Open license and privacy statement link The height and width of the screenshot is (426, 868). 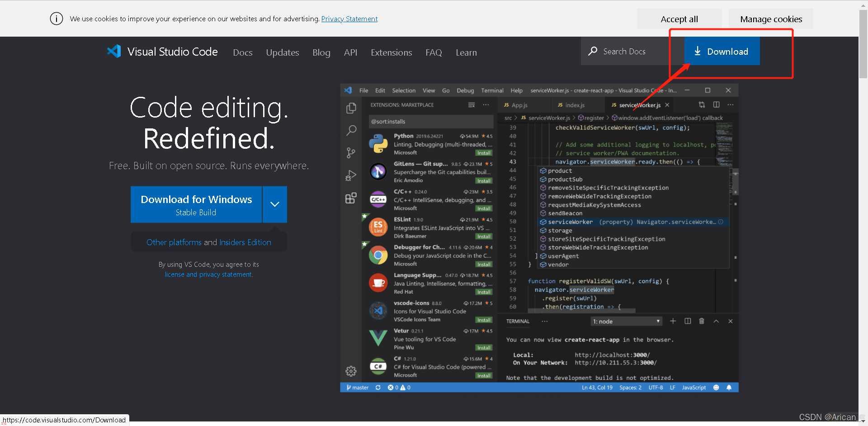tap(209, 275)
